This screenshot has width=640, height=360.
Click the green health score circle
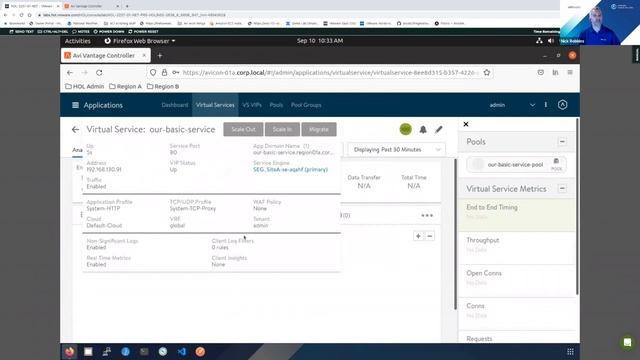pos(405,129)
